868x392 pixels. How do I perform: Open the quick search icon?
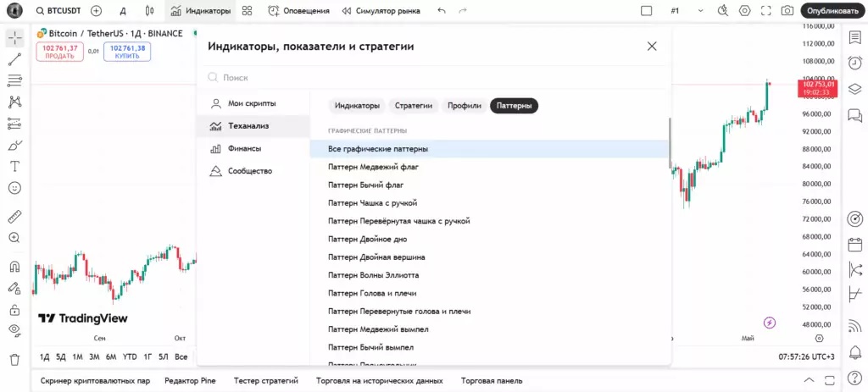(723, 10)
